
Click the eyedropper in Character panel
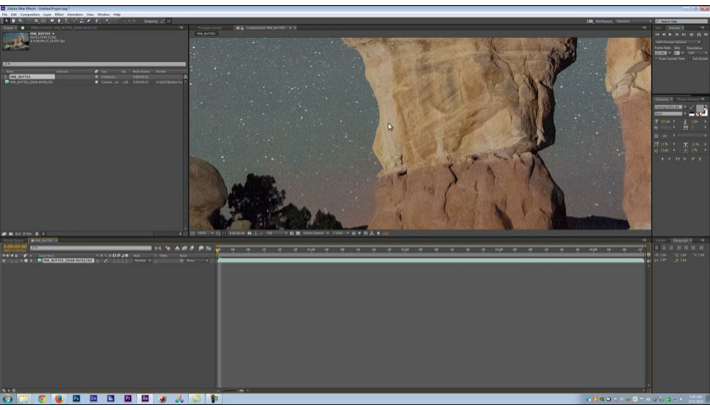tap(691, 107)
